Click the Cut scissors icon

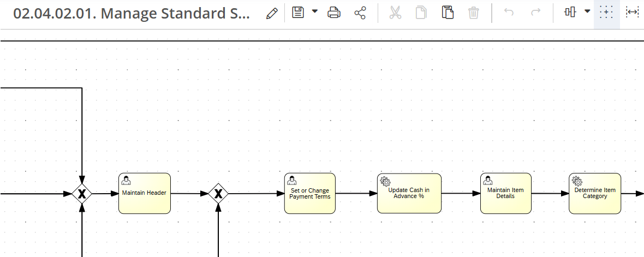395,13
